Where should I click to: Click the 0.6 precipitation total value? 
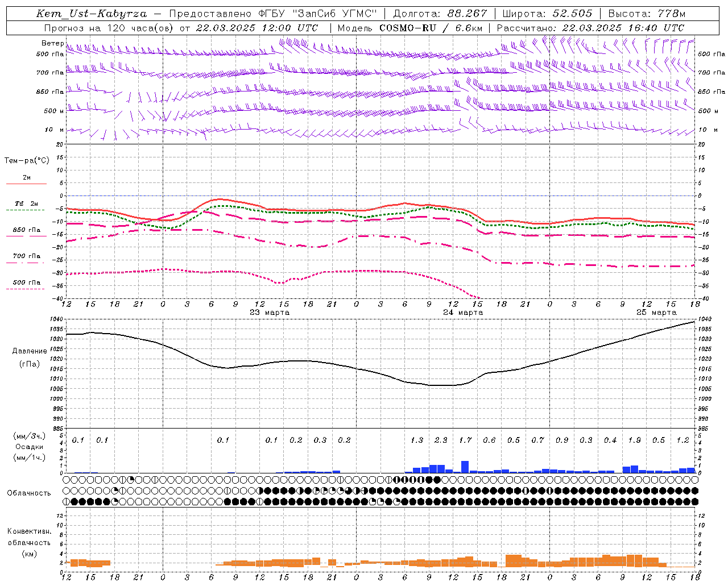(489, 440)
